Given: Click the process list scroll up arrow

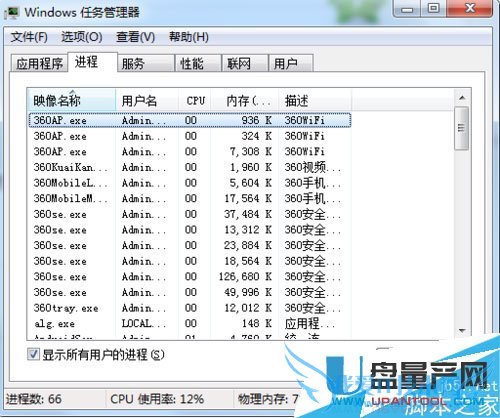Looking at the screenshot, I should [x=462, y=98].
